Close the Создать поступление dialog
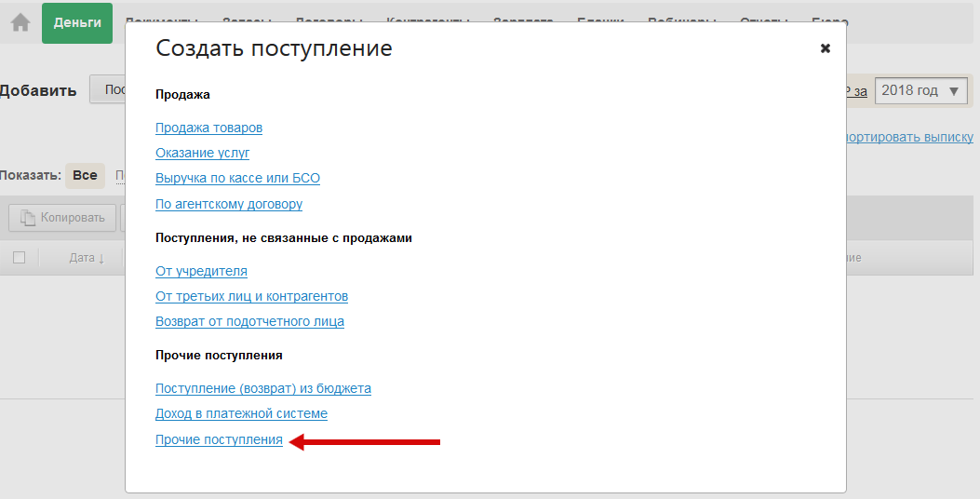 825,48
